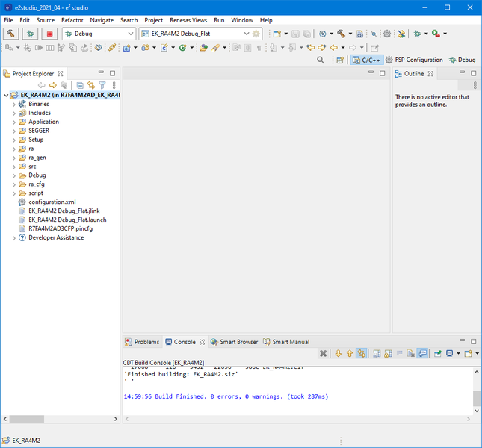The image size is (482, 448).
Task: Open the Project Explorer filter icon
Action: pos(102,86)
